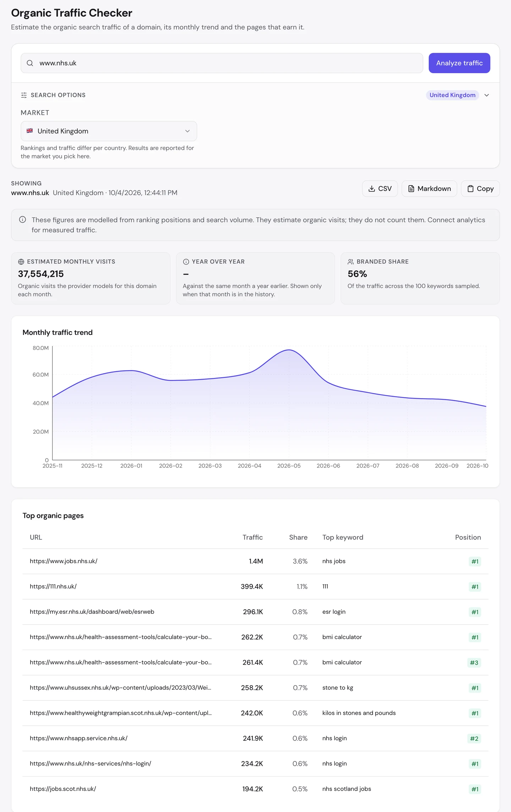The height and width of the screenshot is (812, 511).
Task: Click the Share column header
Action: [x=298, y=537]
